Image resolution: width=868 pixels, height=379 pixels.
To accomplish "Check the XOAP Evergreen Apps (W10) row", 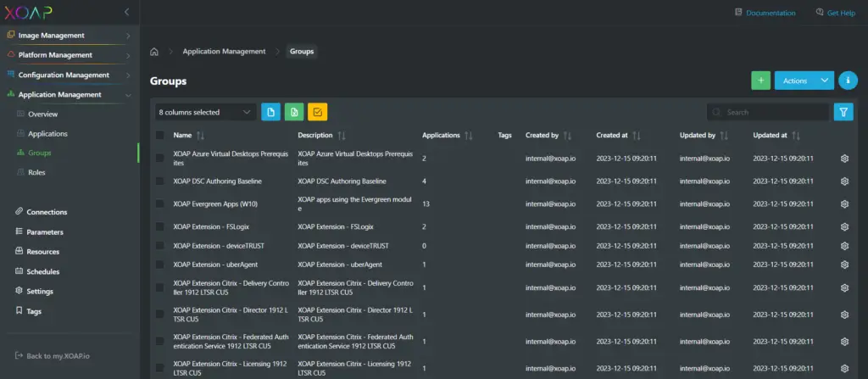I will pos(159,203).
